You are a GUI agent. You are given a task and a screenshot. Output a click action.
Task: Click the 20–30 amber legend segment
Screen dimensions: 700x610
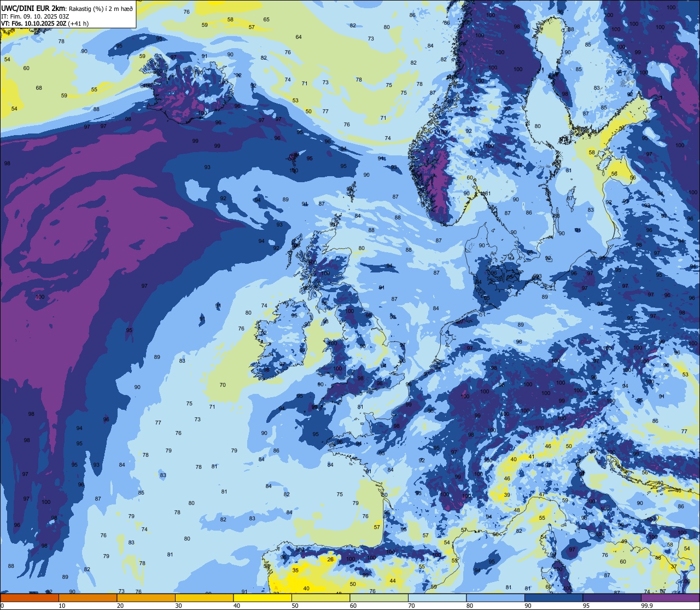tap(146, 597)
